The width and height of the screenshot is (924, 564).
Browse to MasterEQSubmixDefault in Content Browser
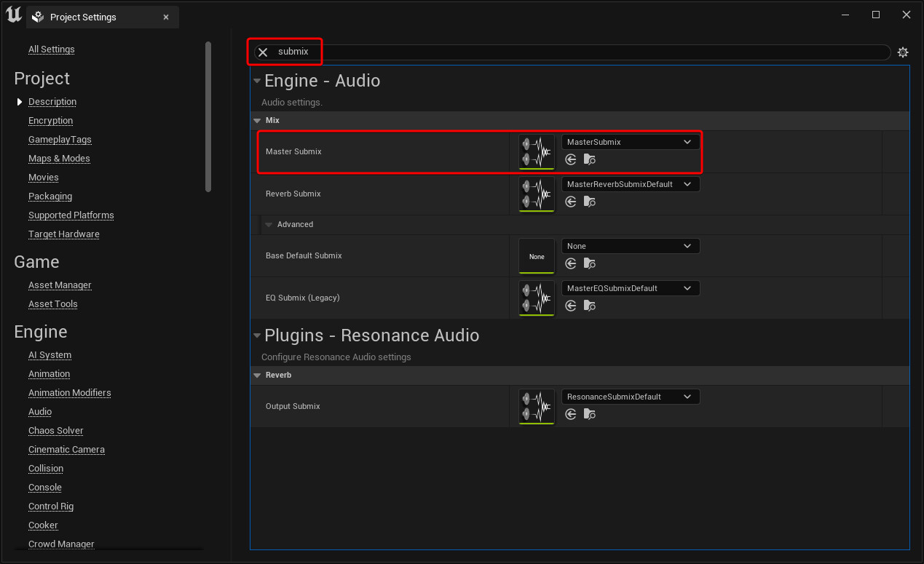589,305
